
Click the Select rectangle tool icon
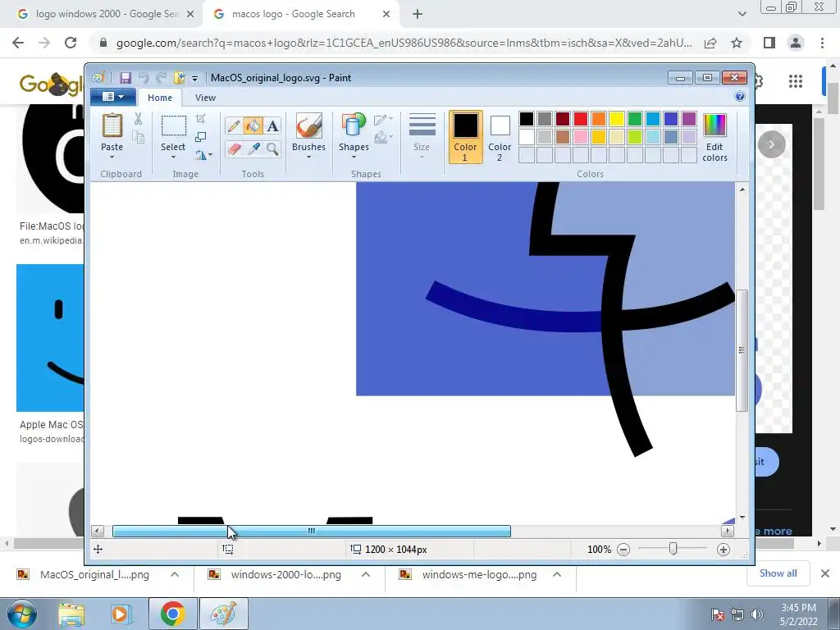(x=174, y=126)
